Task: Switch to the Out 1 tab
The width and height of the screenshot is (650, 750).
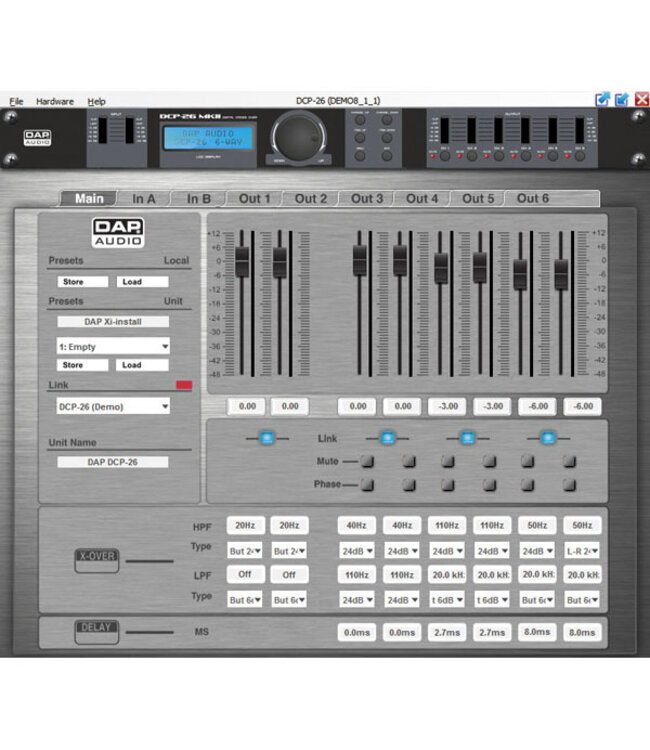Action: pyautogui.click(x=254, y=199)
